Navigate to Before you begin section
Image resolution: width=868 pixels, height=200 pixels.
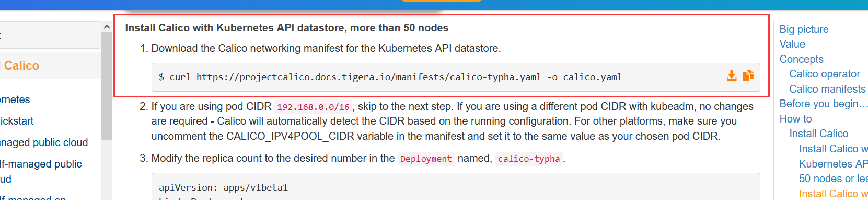point(823,104)
